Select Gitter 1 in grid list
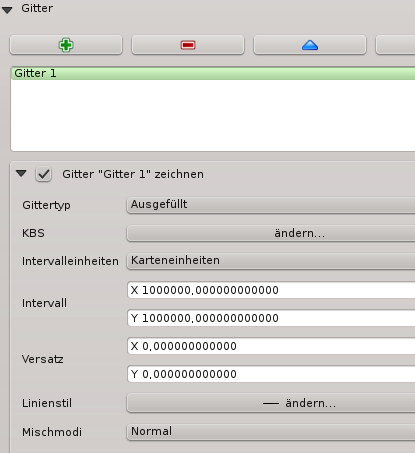The width and height of the screenshot is (415, 453). [213, 73]
